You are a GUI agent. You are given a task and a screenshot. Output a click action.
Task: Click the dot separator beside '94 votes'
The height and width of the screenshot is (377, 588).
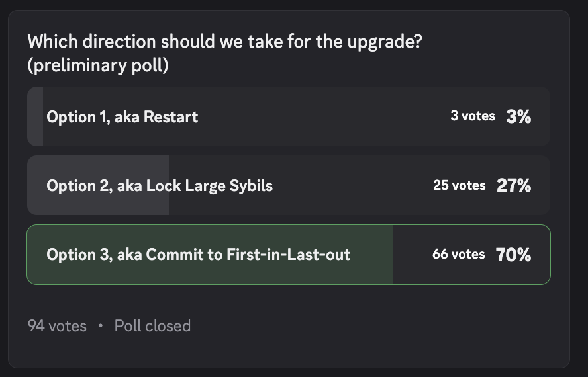click(100, 325)
